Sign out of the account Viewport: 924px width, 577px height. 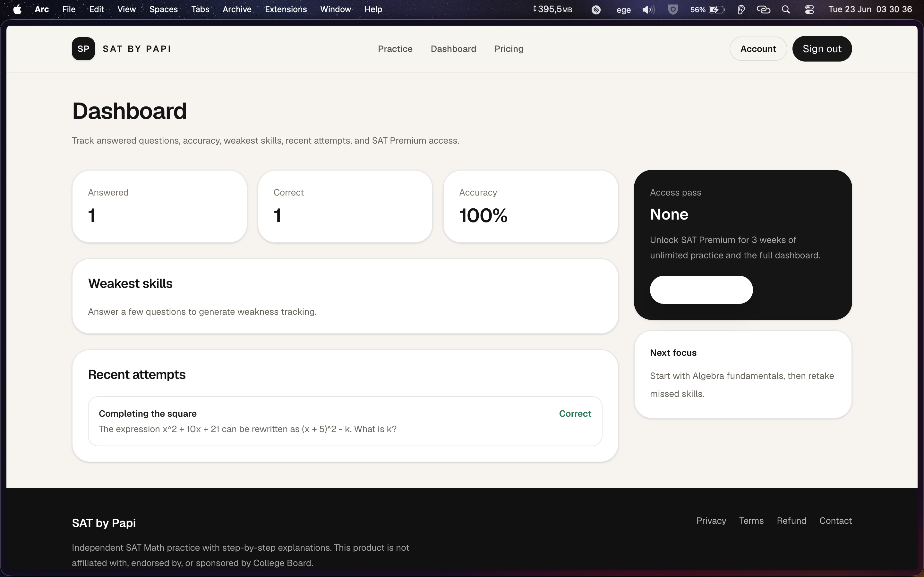[822, 49]
